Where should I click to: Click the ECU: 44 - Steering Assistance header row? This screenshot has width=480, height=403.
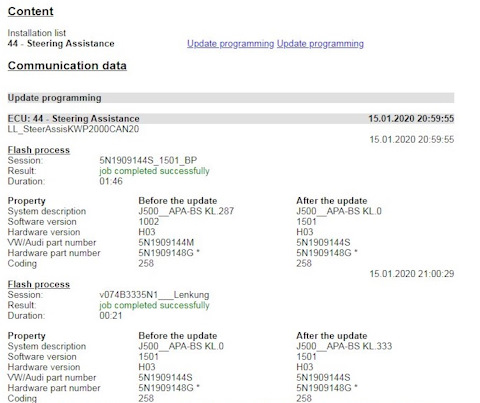tap(231, 119)
